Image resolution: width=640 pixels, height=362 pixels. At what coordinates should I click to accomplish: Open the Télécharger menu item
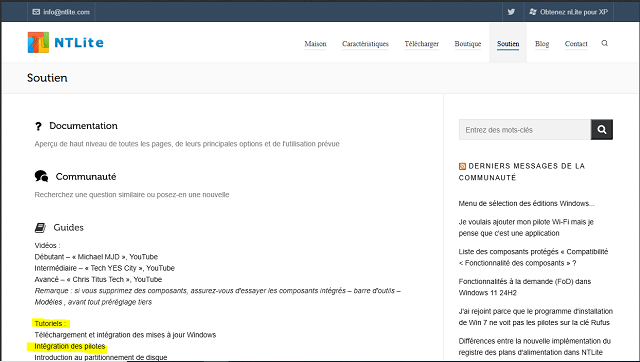[422, 44]
